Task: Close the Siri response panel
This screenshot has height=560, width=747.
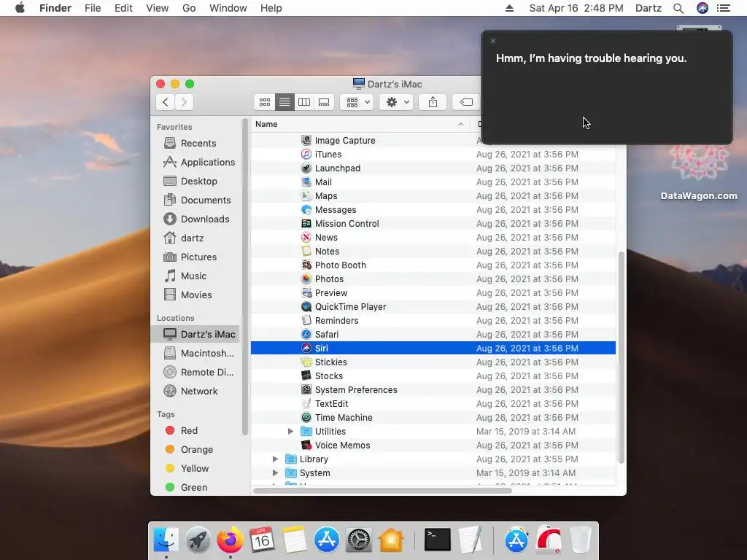Action: 493,41
